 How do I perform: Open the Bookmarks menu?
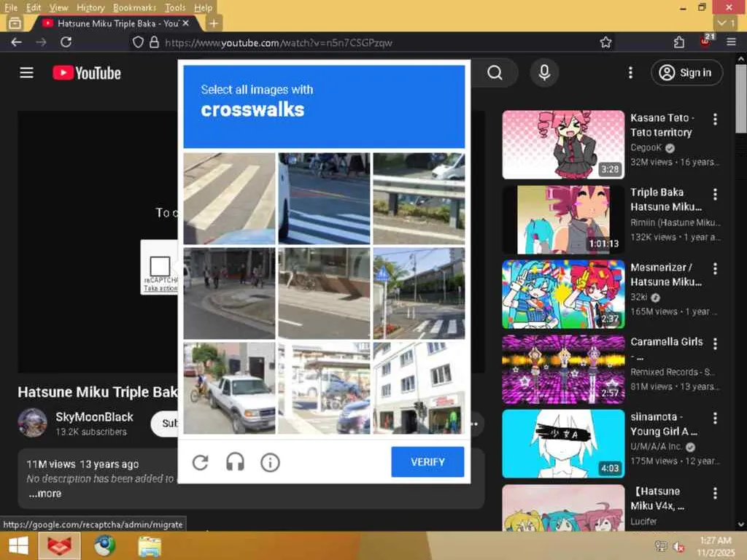coord(134,7)
